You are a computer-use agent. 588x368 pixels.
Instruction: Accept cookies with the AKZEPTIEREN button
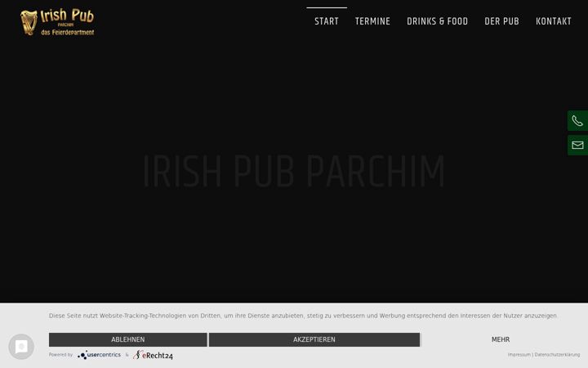tap(314, 339)
